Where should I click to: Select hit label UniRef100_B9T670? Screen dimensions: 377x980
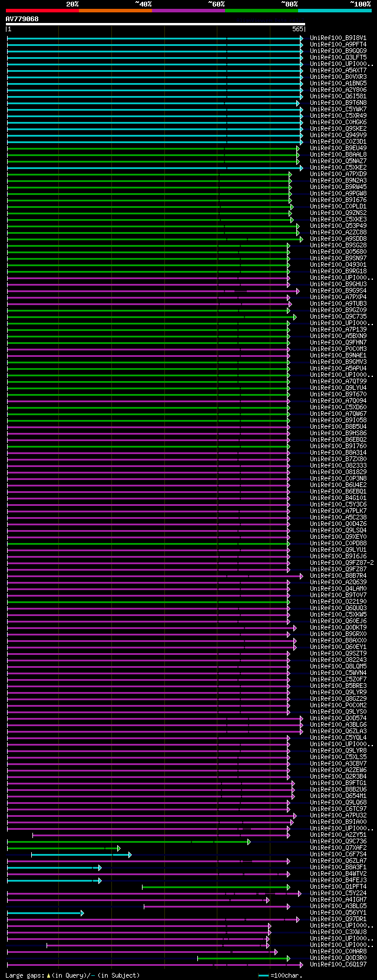coord(338,395)
